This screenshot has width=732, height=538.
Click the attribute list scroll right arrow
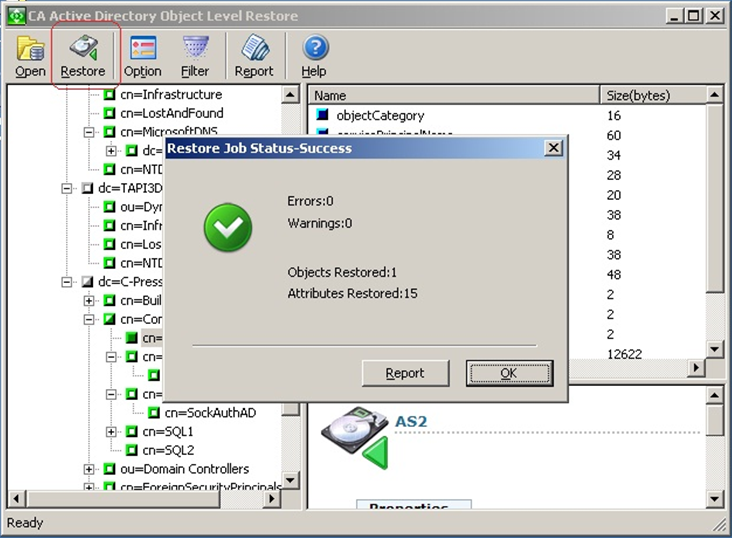coord(697,368)
